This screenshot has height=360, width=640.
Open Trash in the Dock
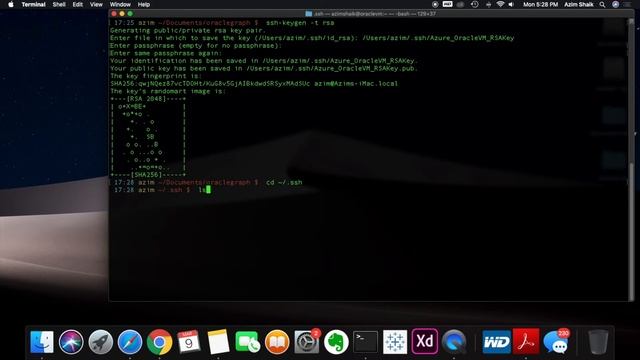pyautogui.click(x=598, y=342)
